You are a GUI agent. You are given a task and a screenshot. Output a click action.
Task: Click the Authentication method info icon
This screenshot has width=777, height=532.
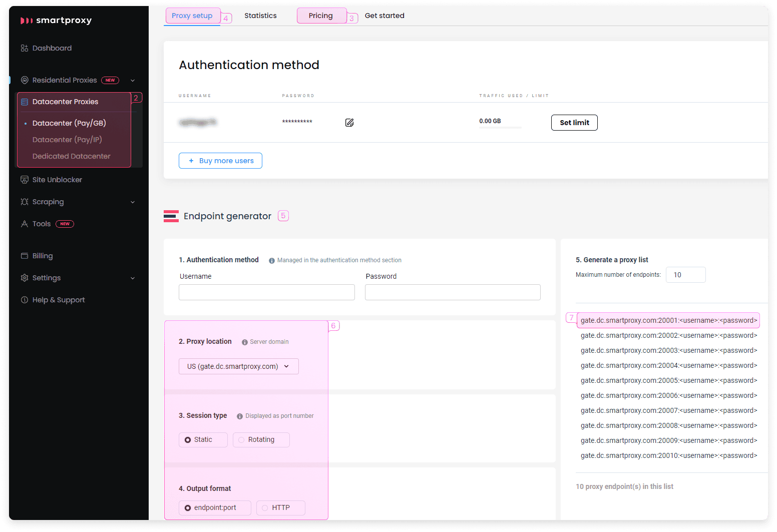[272, 261]
